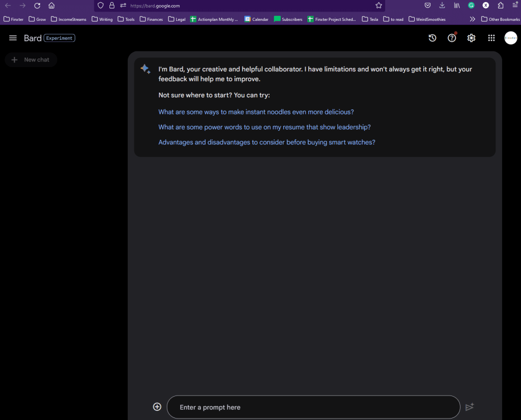Open the Finxter bookmark folder

(x=13, y=19)
